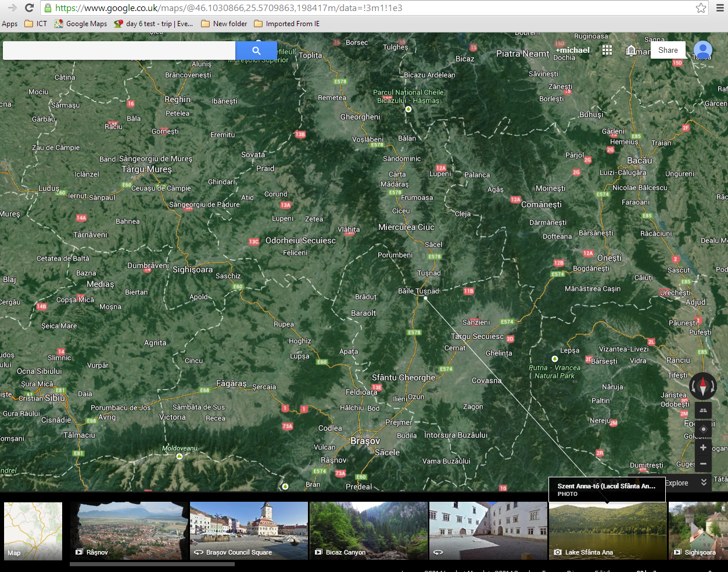Open the +michael Google profile link
This screenshot has height=572, width=728.
pos(572,50)
